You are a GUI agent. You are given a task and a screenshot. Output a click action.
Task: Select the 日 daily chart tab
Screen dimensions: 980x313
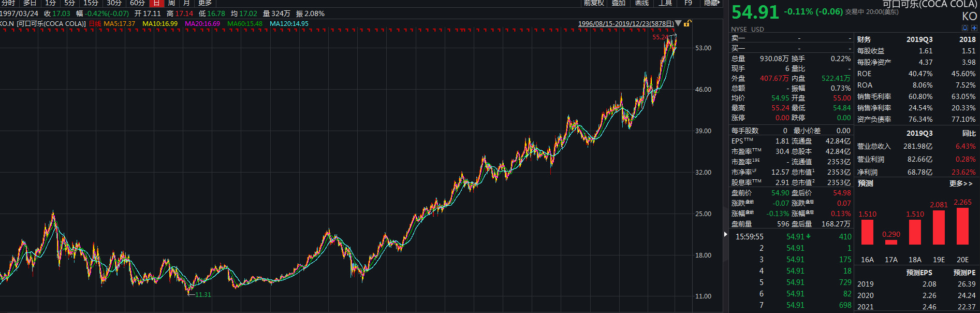point(156,3)
